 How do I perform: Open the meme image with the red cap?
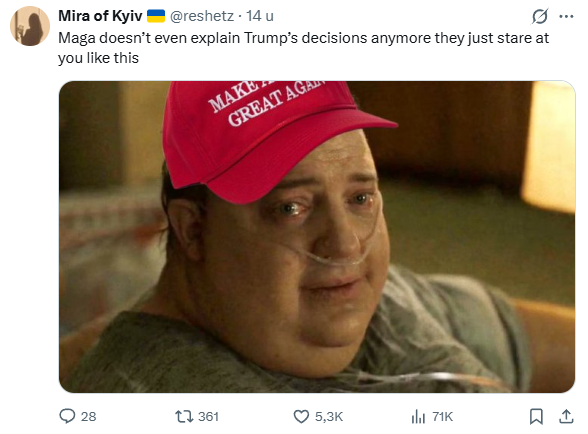point(317,237)
